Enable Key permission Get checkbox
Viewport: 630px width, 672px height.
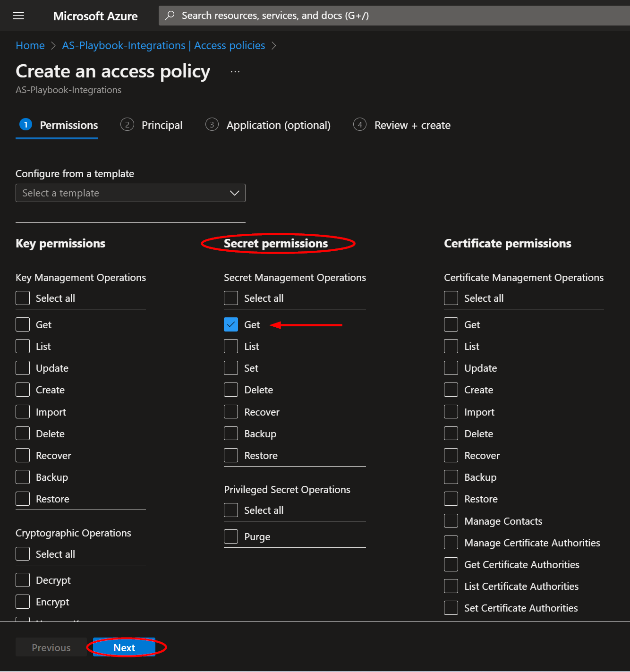click(23, 324)
